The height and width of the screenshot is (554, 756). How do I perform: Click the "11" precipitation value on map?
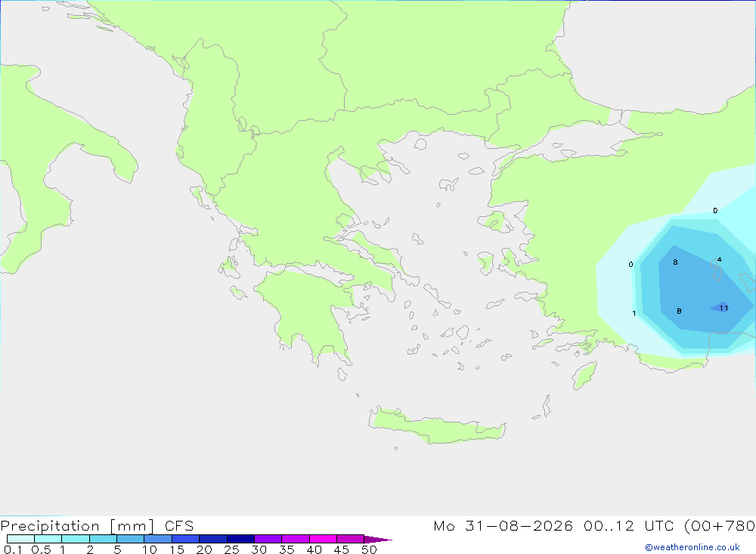[723, 308]
